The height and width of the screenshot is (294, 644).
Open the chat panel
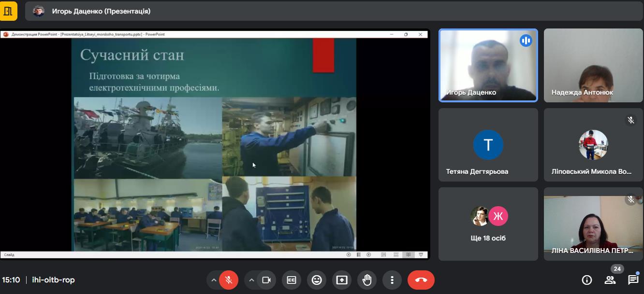click(x=633, y=280)
